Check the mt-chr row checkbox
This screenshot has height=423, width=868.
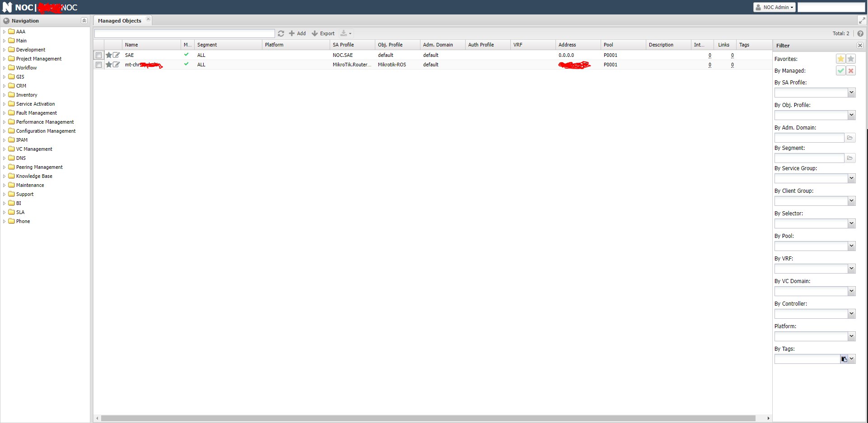coord(98,65)
